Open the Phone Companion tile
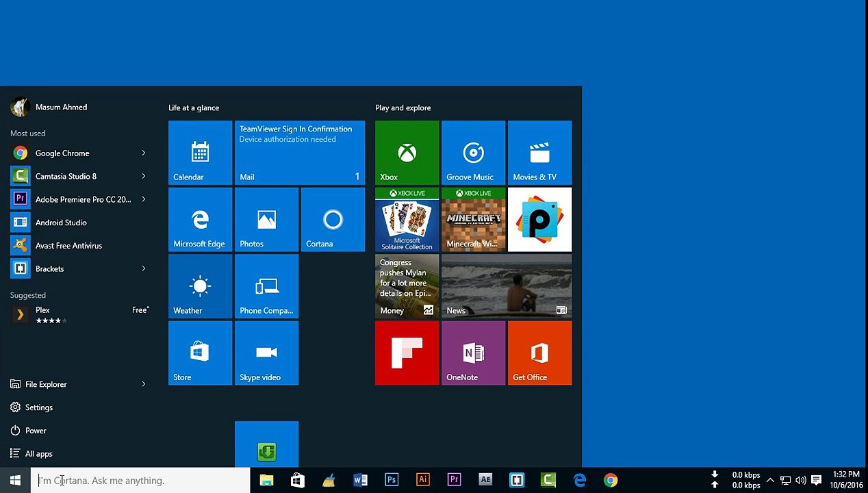Screen dimensions: 868x493 pos(266,286)
